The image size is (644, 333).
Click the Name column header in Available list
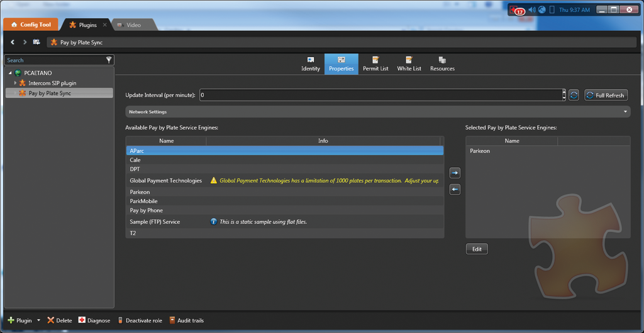pyautogui.click(x=166, y=141)
